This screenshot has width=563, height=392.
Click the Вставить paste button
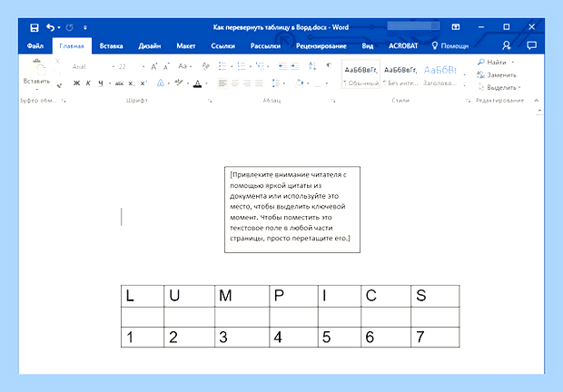[x=36, y=73]
